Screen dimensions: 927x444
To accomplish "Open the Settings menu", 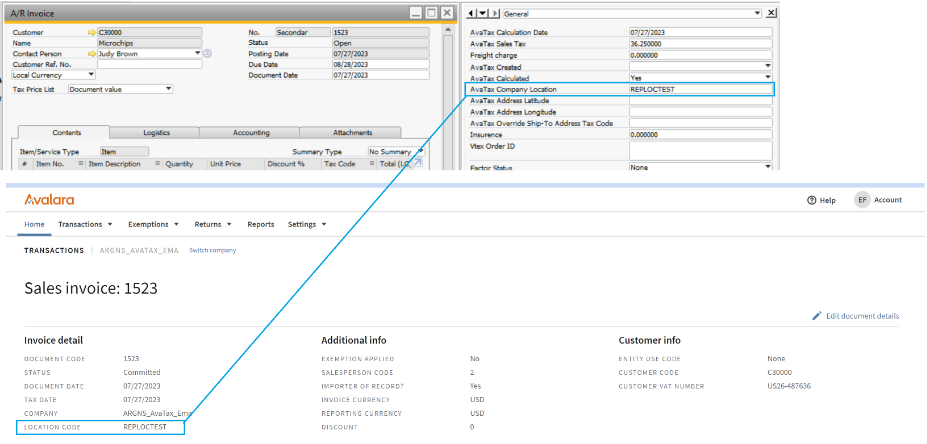I will [307, 225].
